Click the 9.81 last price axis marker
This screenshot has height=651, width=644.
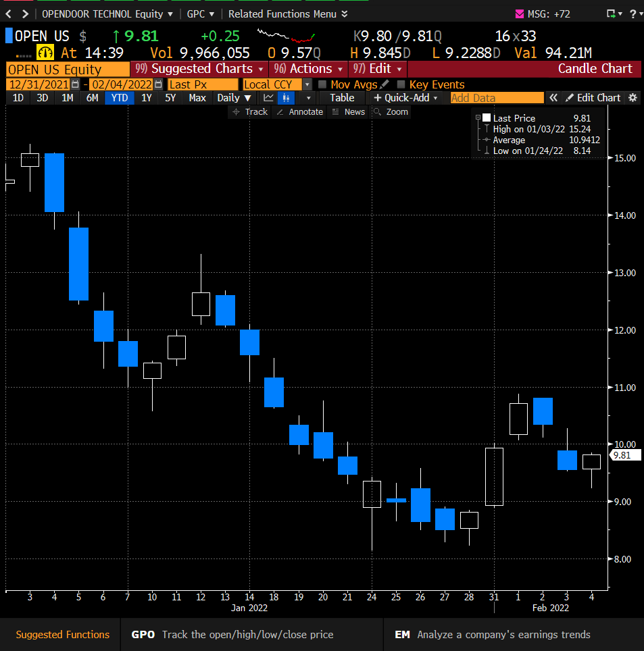(625, 455)
